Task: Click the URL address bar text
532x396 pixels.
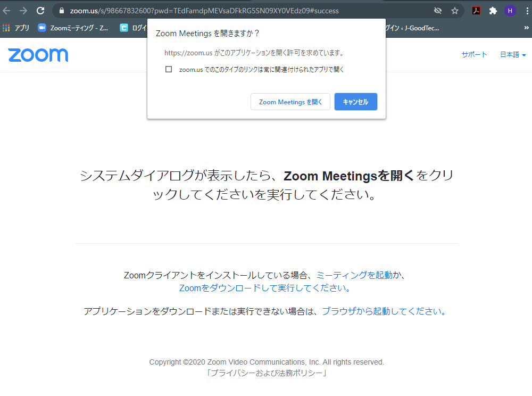Action: click(x=204, y=11)
